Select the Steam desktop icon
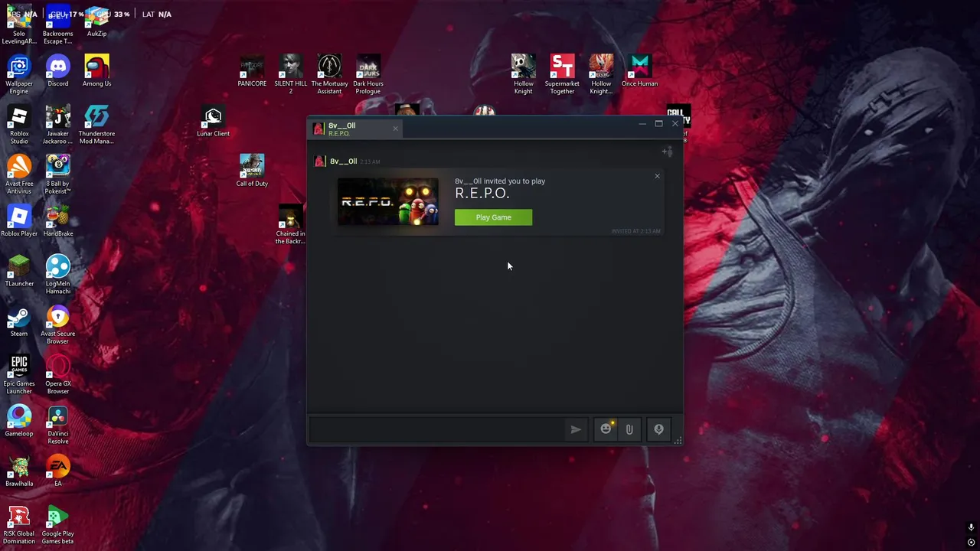The height and width of the screenshot is (551, 980). pyautogui.click(x=19, y=321)
